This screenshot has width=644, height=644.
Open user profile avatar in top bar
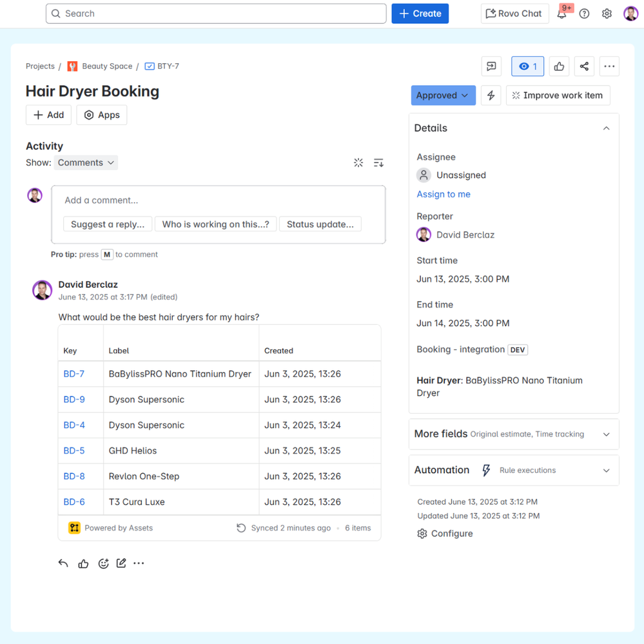point(630,14)
